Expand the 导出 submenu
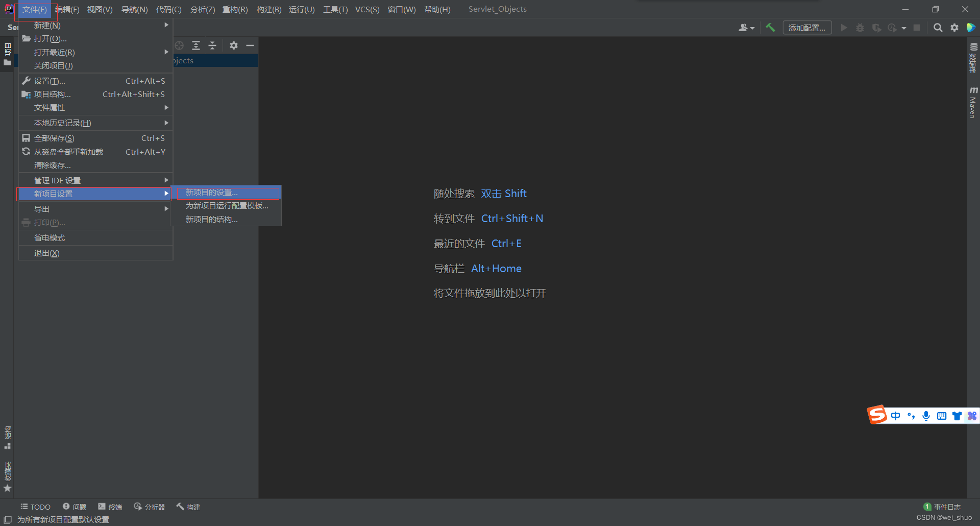The image size is (980, 526). pyautogui.click(x=95, y=209)
